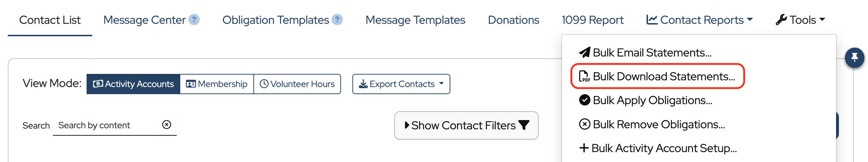
Task: Switch view mode to Volunteer Hours
Action: click(297, 84)
